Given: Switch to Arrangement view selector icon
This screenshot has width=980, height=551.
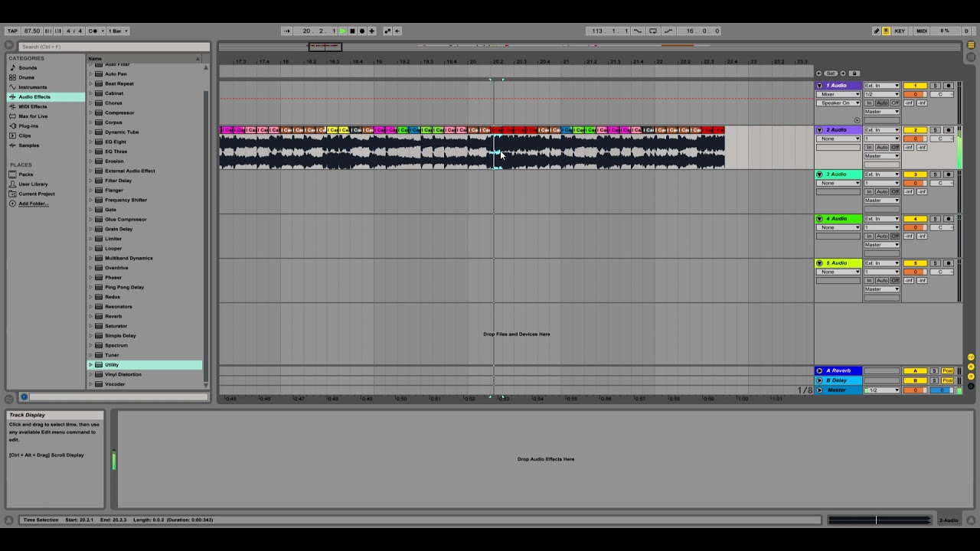Looking at the screenshot, I should [972, 46].
